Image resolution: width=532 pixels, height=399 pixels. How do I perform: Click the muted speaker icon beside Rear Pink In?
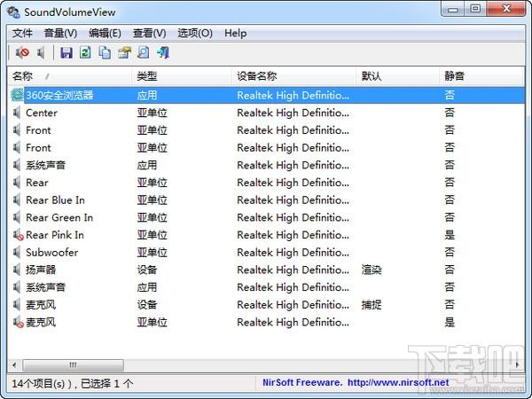(18, 235)
